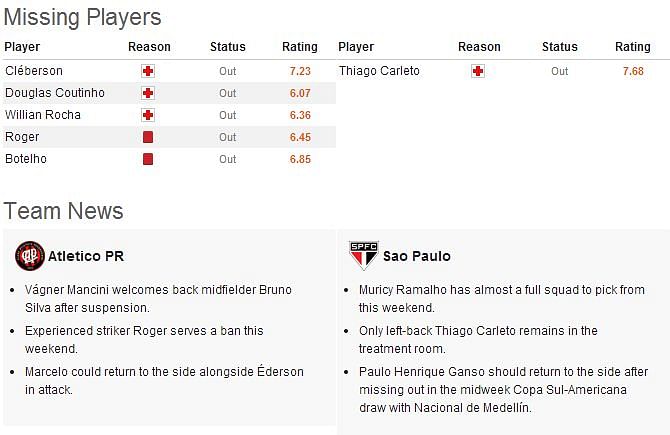The width and height of the screenshot is (670, 435).
Task: Open Cléberson's player name link
Action: (34, 71)
